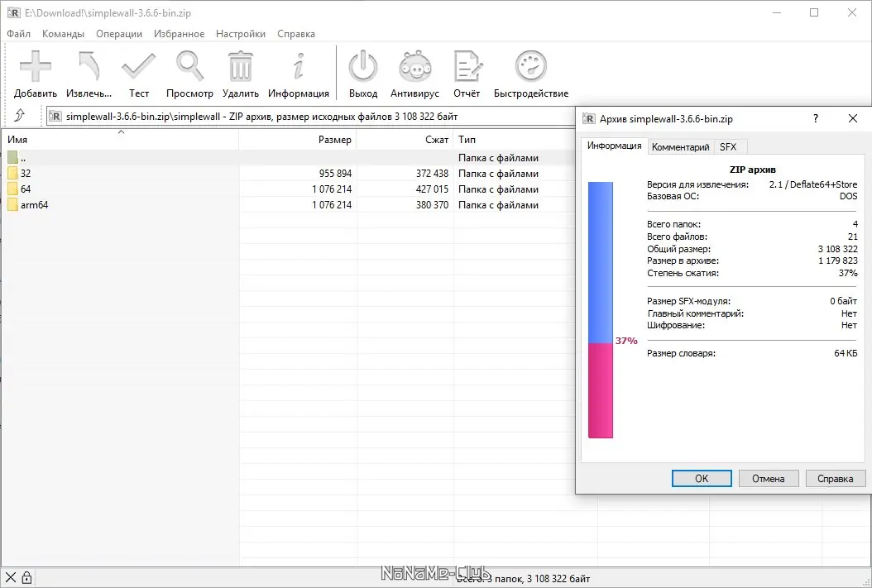Screen dimensions: 872x588
Task: Open the Просмотр magnifier icon
Action: coord(189,66)
